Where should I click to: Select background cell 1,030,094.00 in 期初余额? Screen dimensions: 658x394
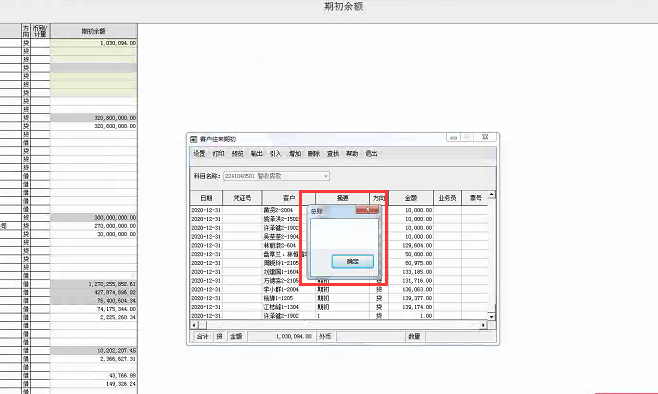pyautogui.click(x=94, y=43)
